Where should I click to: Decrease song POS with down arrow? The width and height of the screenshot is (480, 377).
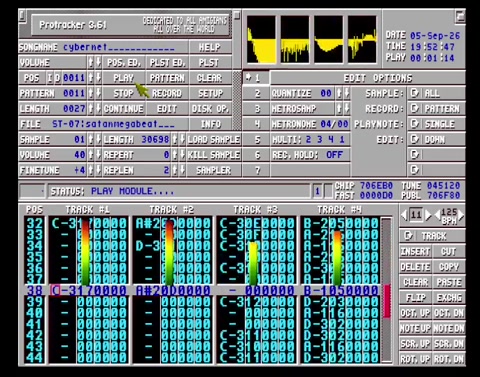point(98,78)
